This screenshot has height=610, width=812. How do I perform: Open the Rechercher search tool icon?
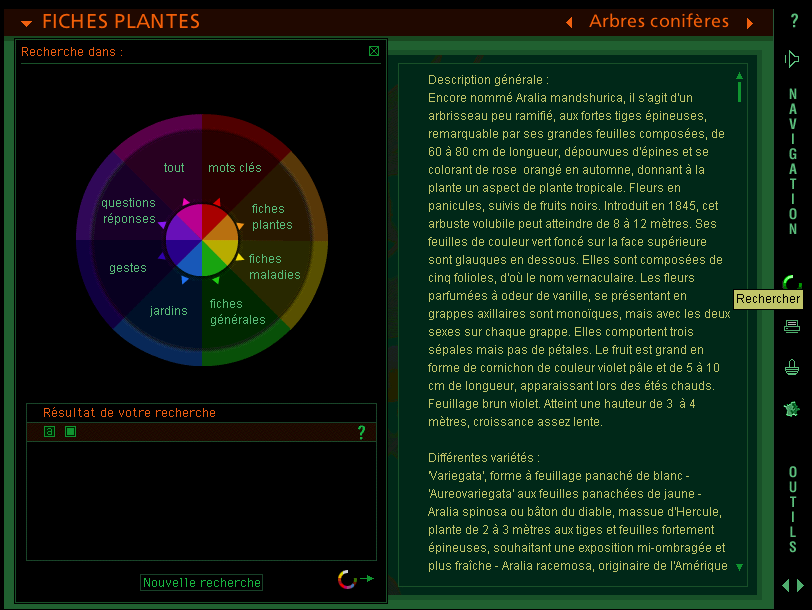pyautogui.click(x=791, y=283)
